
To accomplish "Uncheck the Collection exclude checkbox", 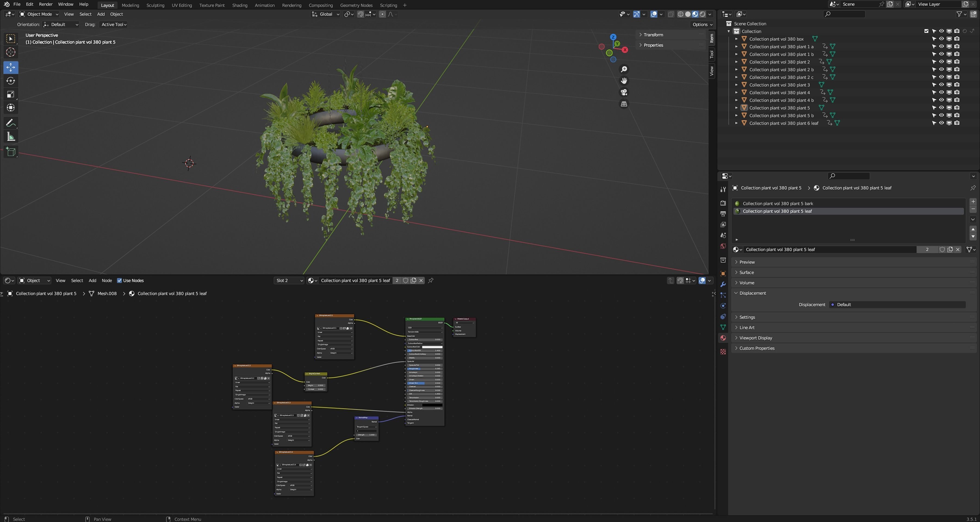I will pos(926,31).
